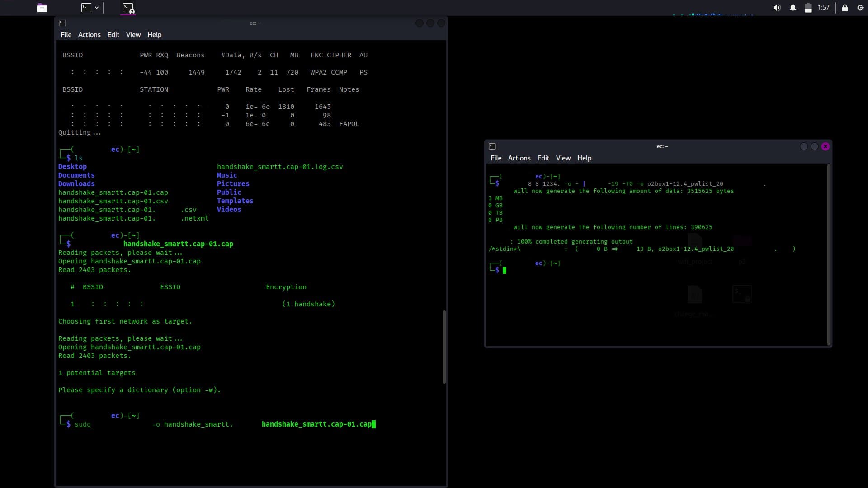
Task: Open File menu in right terminal
Action: point(496,158)
